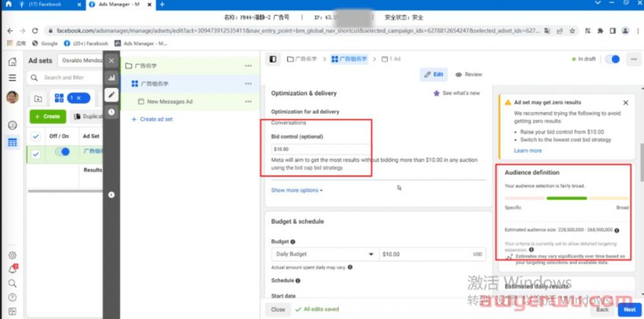Select New Messages Ad in the tree

click(169, 102)
